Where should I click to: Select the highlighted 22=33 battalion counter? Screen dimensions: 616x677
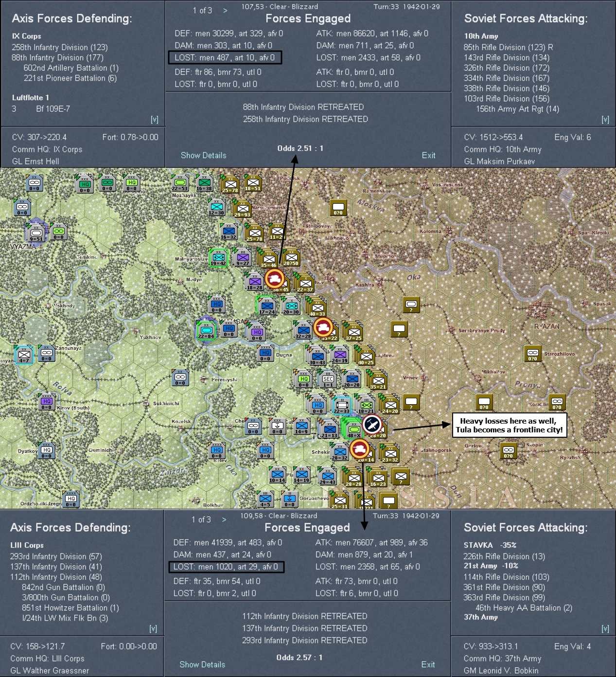click(341, 405)
